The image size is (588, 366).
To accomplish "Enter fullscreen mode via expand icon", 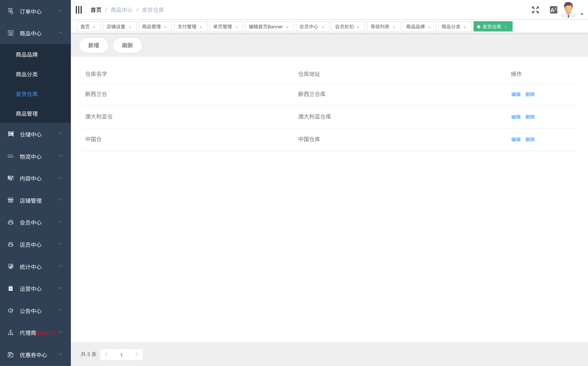I will pyautogui.click(x=535, y=10).
